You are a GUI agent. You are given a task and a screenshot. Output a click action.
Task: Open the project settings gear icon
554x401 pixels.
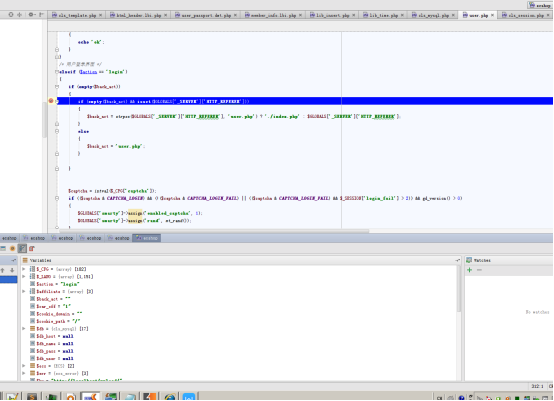coord(31,14)
